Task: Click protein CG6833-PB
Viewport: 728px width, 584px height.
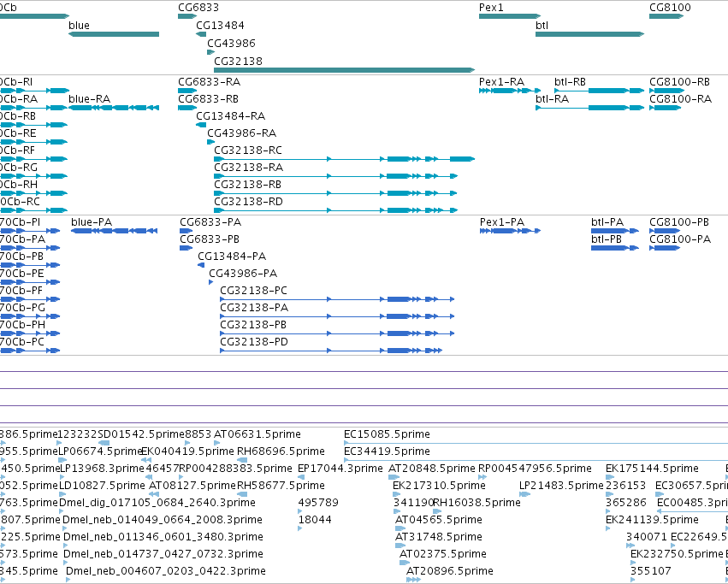Action: (x=186, y=248)
